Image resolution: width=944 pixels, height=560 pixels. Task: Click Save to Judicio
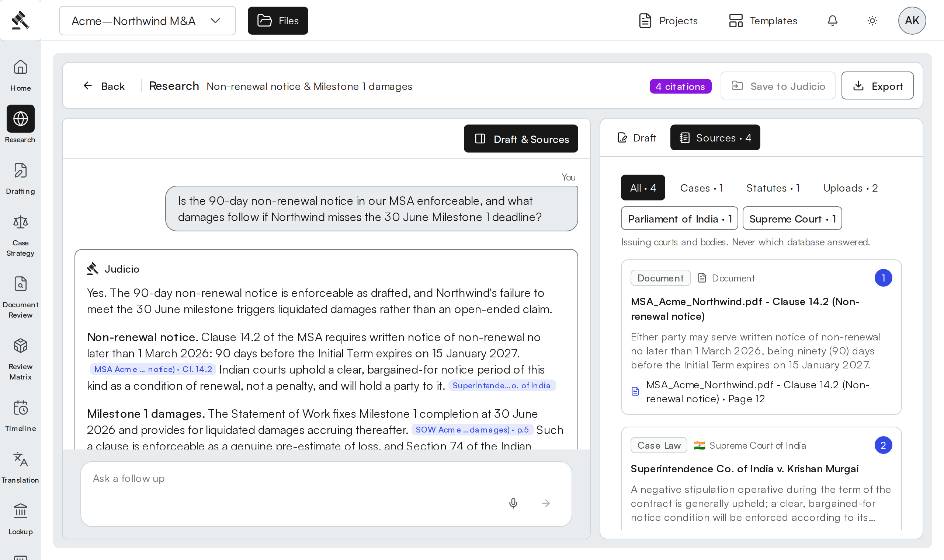[x=778, y=86]
